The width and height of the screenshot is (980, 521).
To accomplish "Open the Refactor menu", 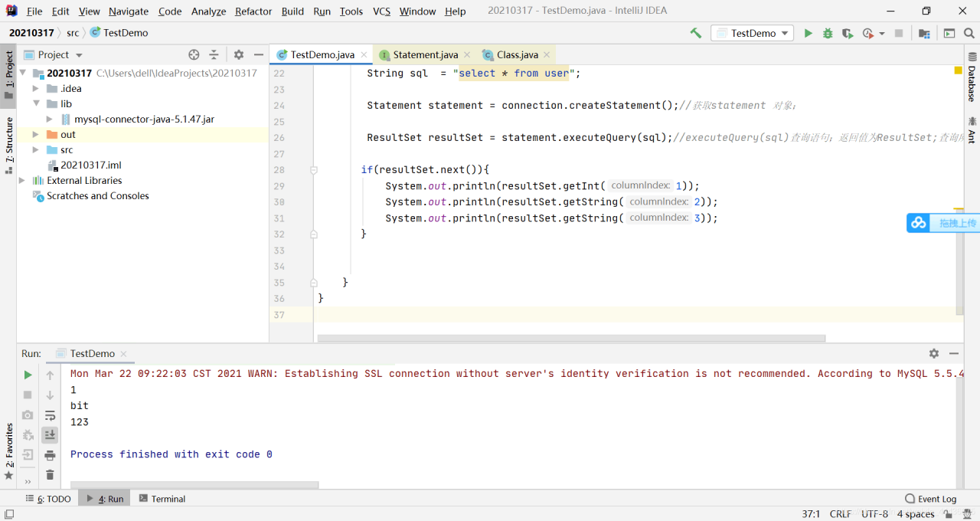I will tap(253, 11).
